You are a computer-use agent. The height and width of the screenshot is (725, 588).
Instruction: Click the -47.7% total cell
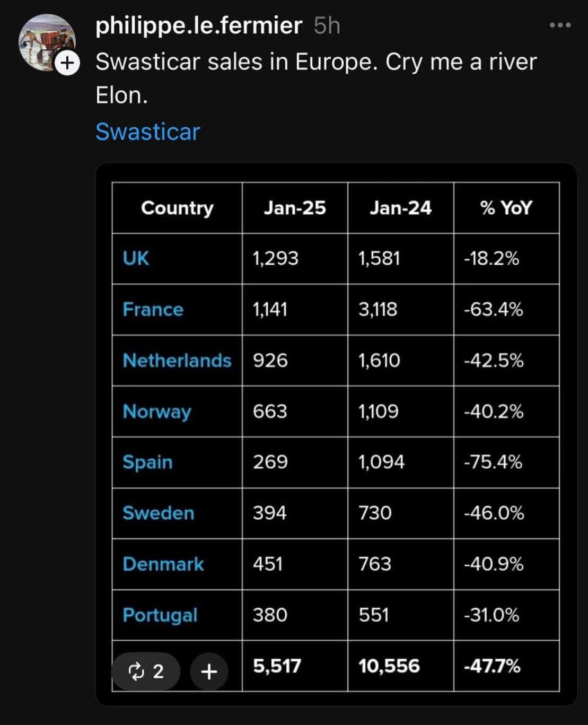coord(492,666)
